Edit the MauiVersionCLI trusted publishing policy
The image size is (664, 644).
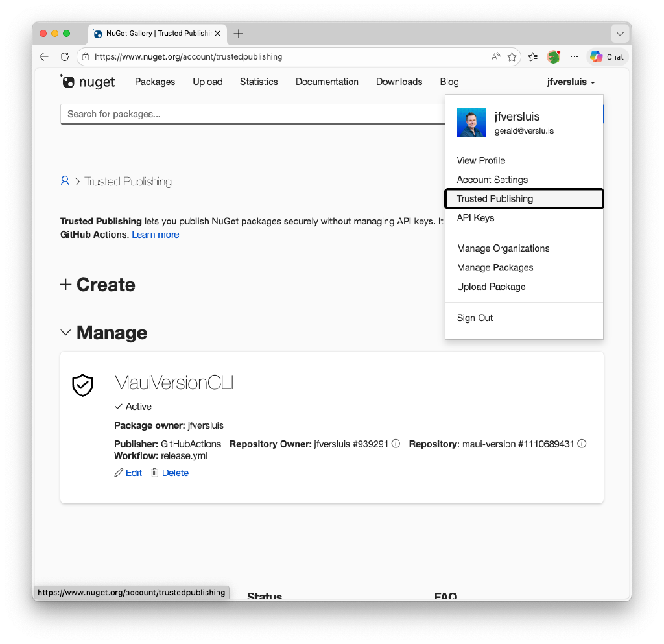pyautogui.click(x=128, y=473)
